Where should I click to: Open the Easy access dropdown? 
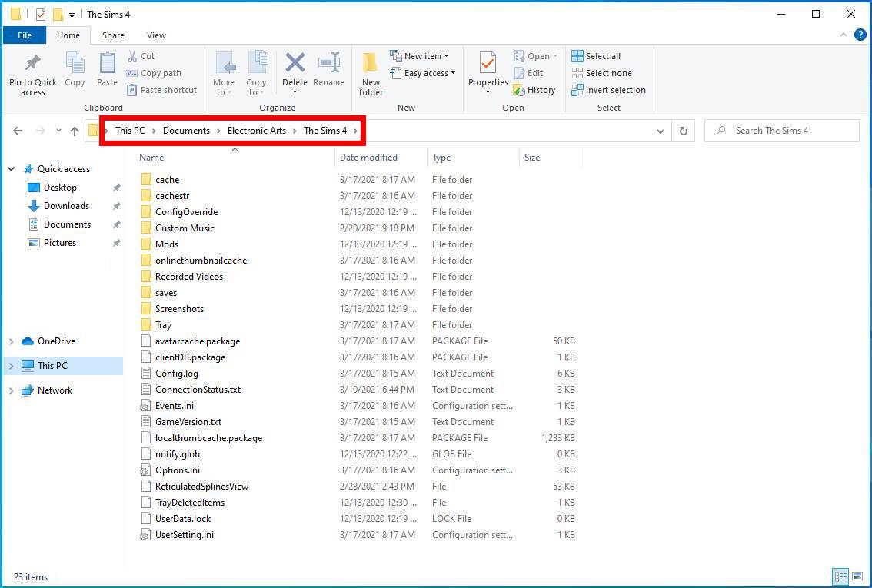click(x=423, y=73)
